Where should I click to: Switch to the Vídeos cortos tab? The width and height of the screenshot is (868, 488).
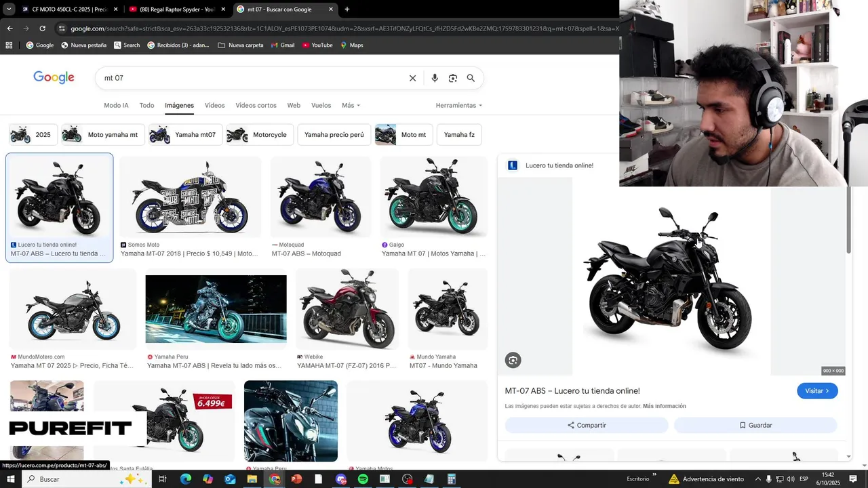point(256,106)
